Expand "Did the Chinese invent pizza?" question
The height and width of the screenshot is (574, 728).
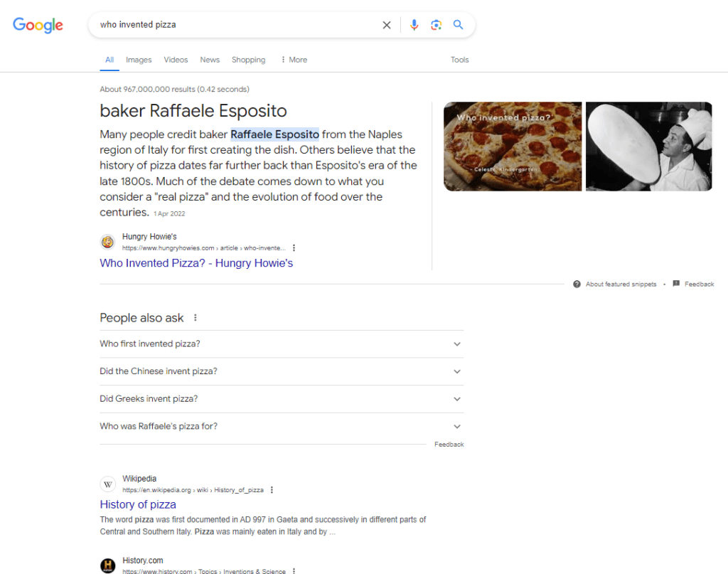click(x=457, y=371)
